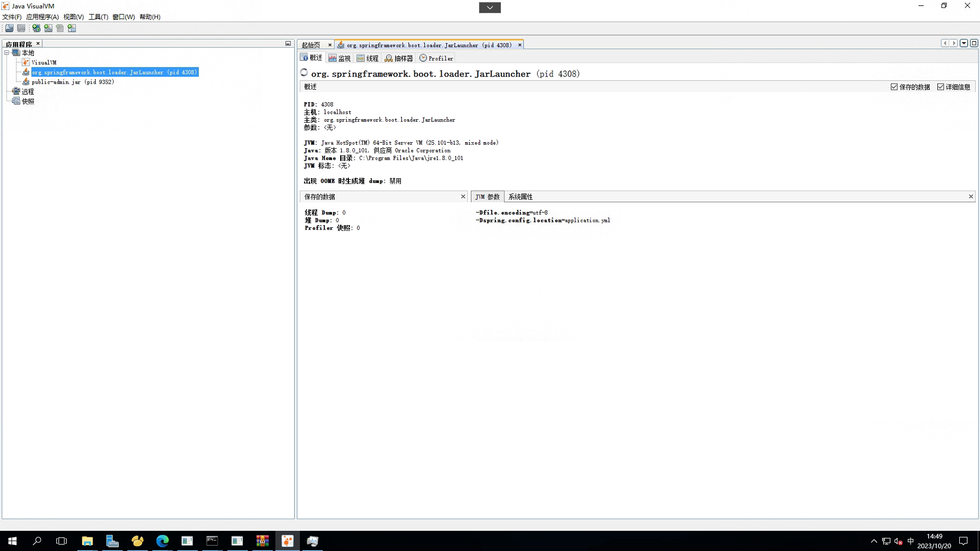This screenshot has height=551, width=980.
Task: Close the 应用程序 panel tab
Action: pyautogui.click(x=38, y=44)
